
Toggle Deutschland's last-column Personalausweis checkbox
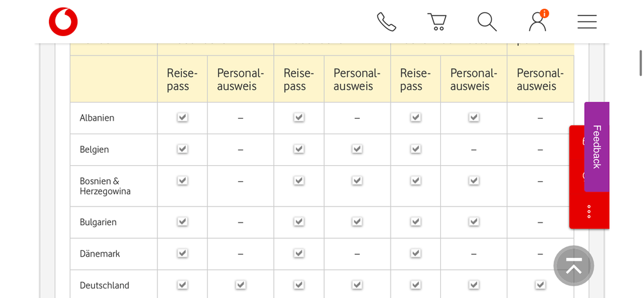pos(540,284)
